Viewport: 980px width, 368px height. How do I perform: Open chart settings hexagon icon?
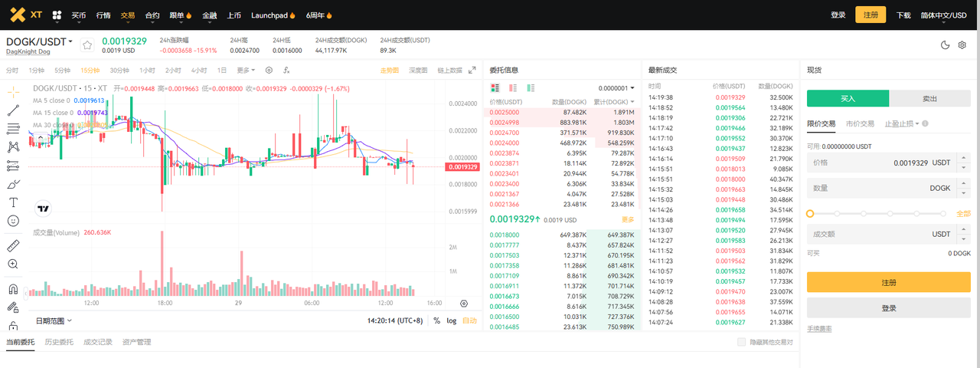[269, 70]
